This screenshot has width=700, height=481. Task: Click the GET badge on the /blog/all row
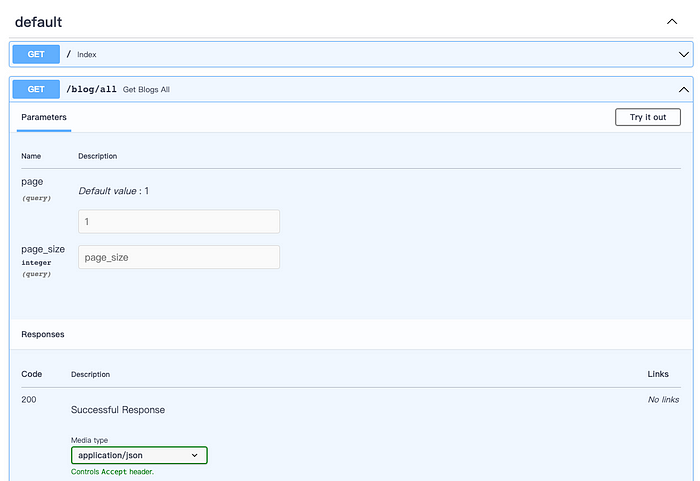(x=36, y=89)
